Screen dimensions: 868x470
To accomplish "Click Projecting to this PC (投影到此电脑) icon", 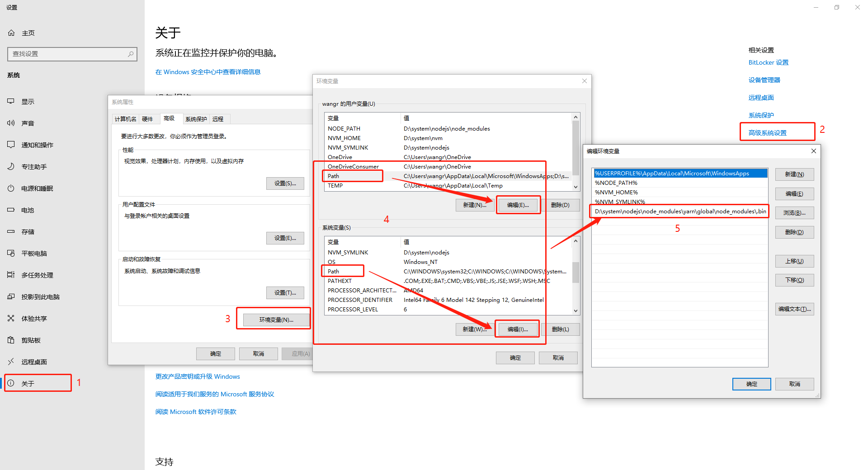I will tap(11, 296).
